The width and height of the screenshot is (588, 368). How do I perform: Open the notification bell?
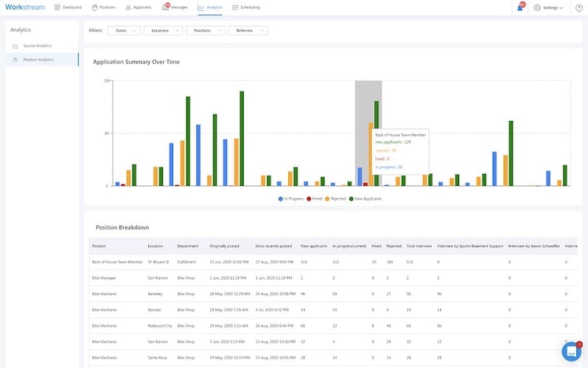click(x=520, y=7)
